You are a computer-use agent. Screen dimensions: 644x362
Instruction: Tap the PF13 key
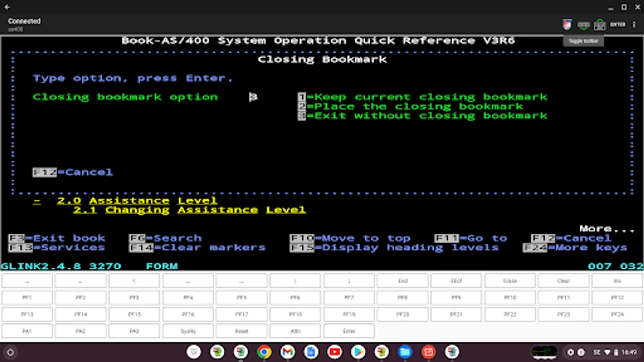click(27, 314)
